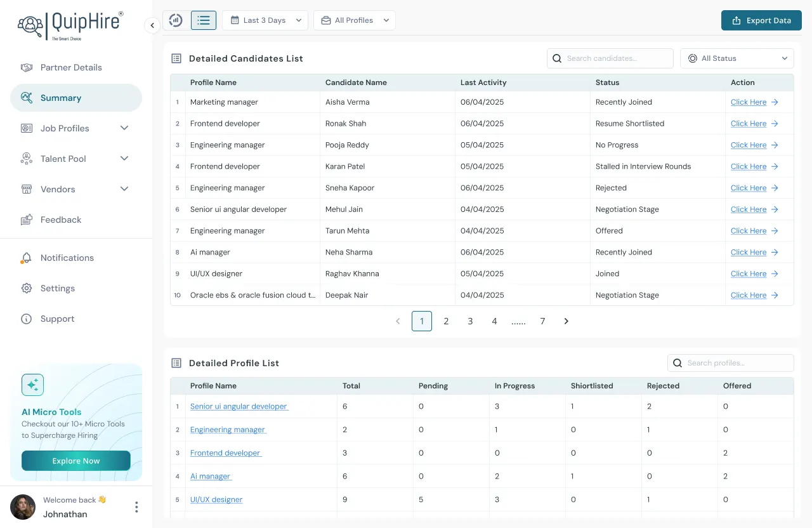Open Click Here link for Ronak Shah
The height and width of the screenshot is (528, 812).
pyautogui.click(x=749, y=124)
